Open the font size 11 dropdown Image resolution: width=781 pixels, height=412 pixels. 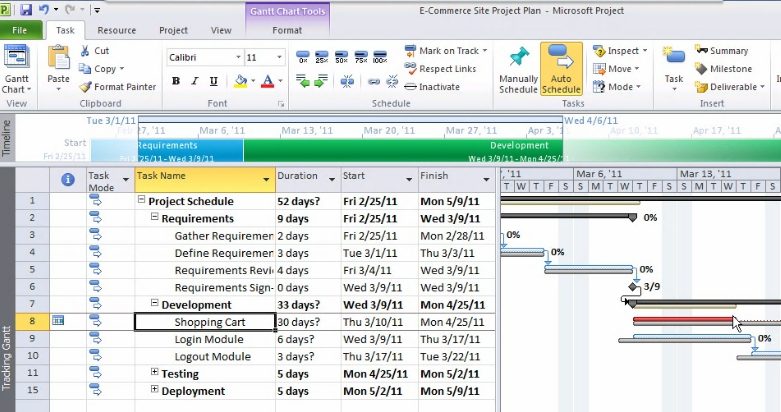(x=279, y=57)
